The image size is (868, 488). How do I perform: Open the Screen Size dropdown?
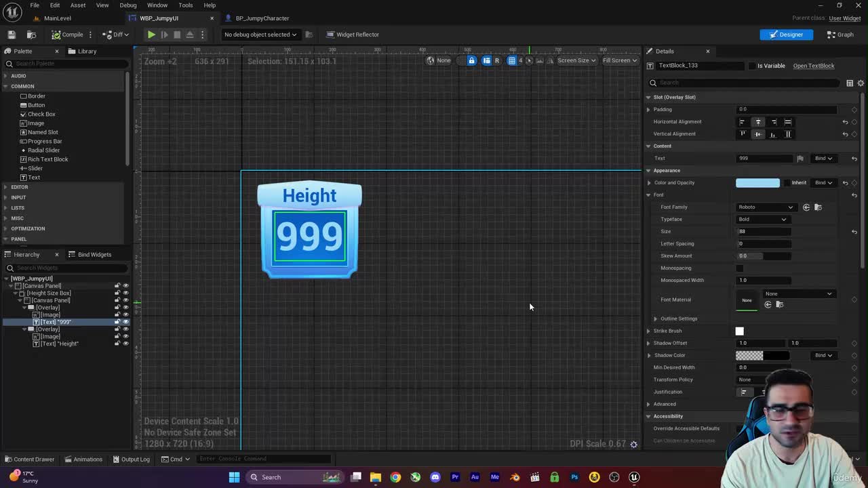click(576, 60)
